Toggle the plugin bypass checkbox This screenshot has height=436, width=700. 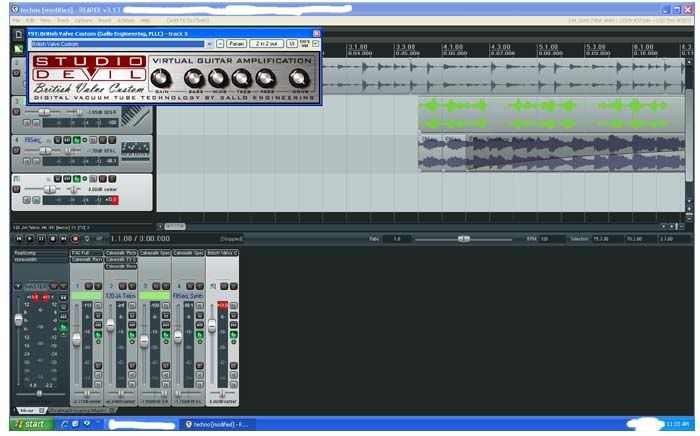[x=316, y=44]
